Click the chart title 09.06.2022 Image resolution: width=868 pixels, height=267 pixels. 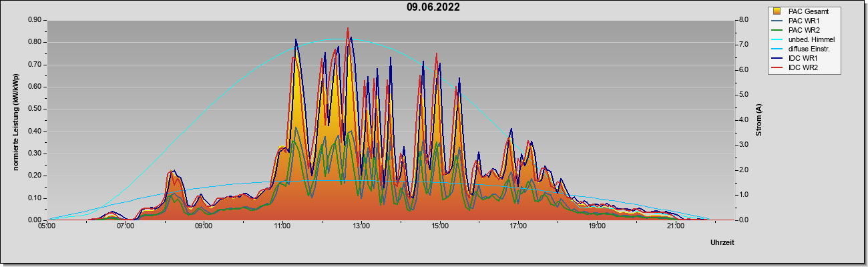click(434, 7)
